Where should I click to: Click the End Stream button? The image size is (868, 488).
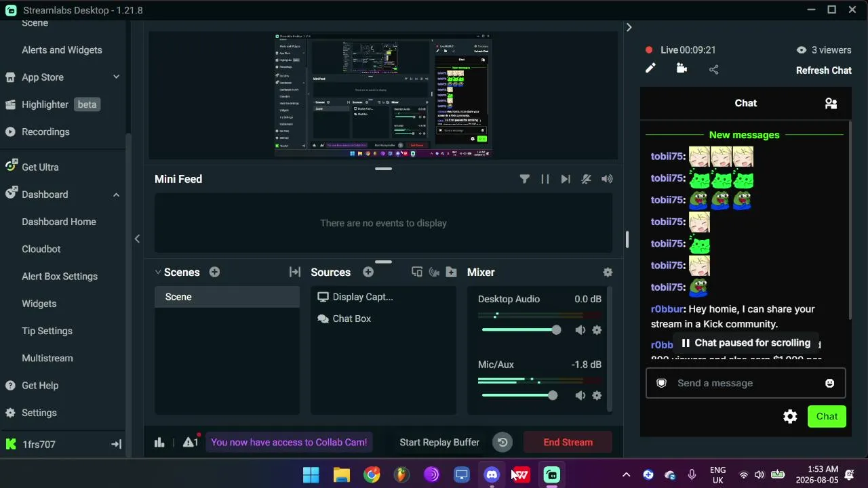pos(568,443)
